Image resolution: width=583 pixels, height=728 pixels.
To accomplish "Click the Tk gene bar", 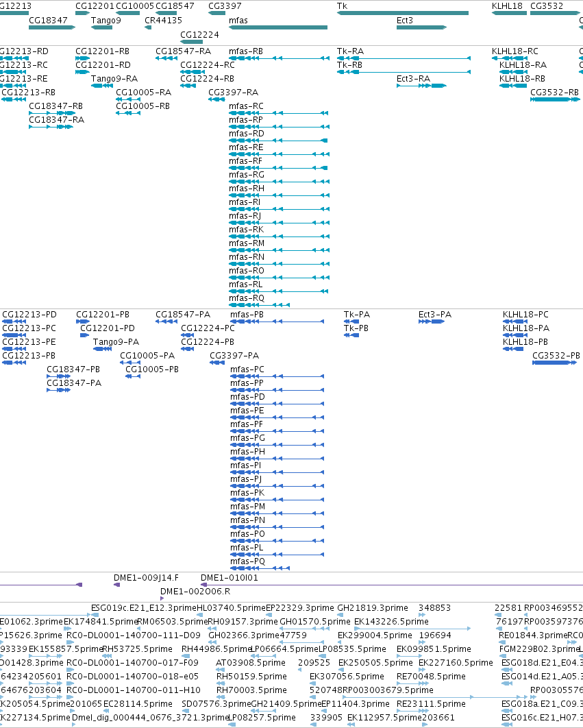I will coord(402,13).
